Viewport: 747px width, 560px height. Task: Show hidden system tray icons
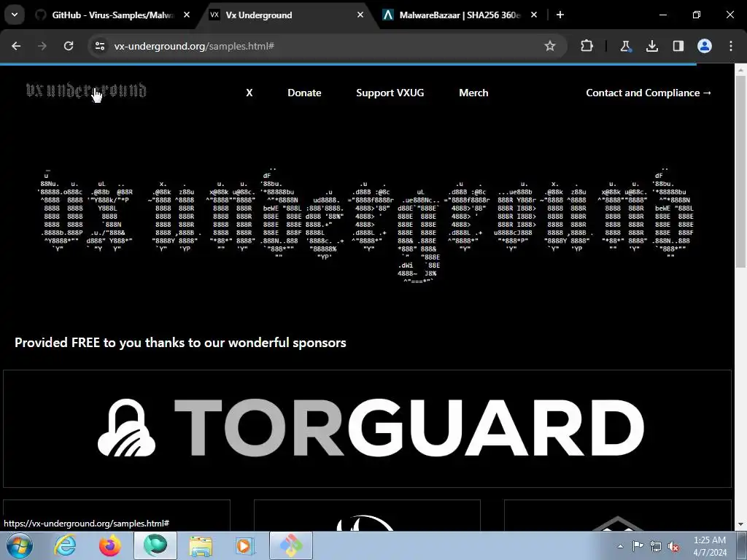coord(620,546)
